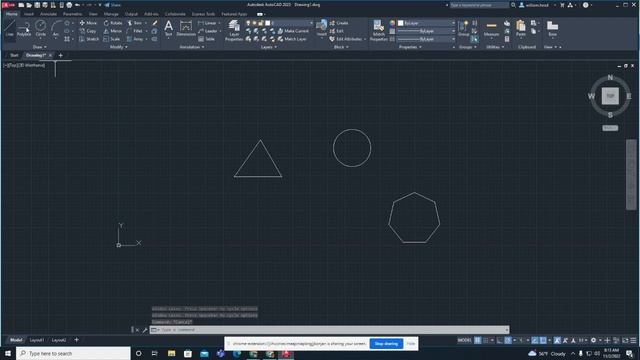The width and height of the screenshot is (640, 360).
Task: Expand the Properties panel
Action: click(410, 47)
